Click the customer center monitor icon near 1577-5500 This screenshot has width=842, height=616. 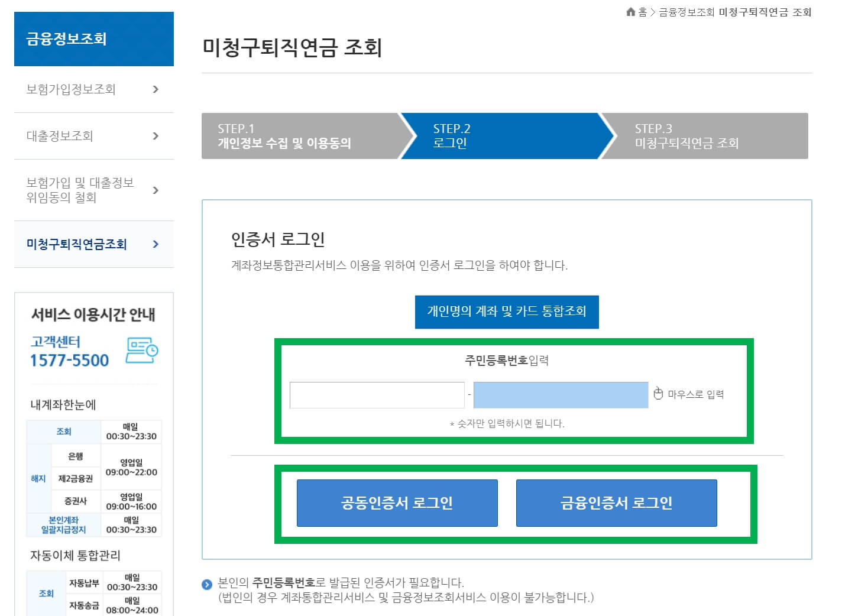point(142,350)
